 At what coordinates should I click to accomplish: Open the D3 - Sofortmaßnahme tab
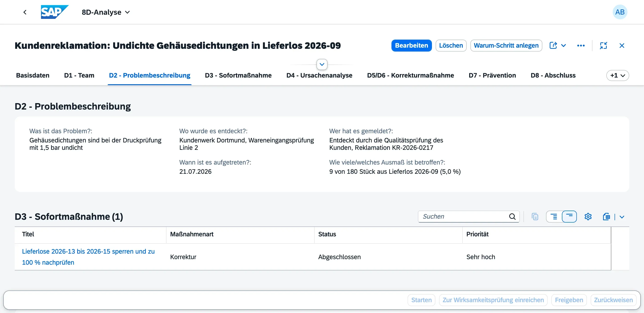pyautogui.click(x=238, y=75)
